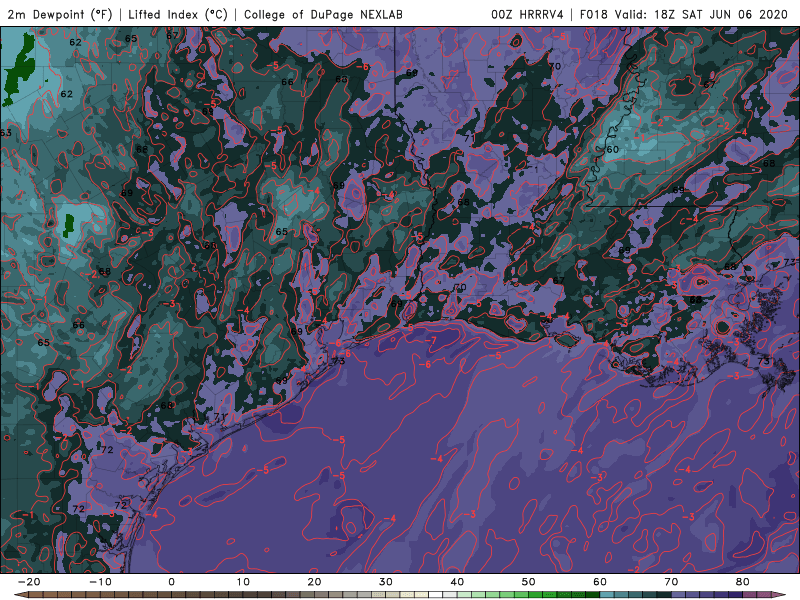Click the '30' label on the color scale
Viewport: 800px width, 600px height.
pos(386,582)
